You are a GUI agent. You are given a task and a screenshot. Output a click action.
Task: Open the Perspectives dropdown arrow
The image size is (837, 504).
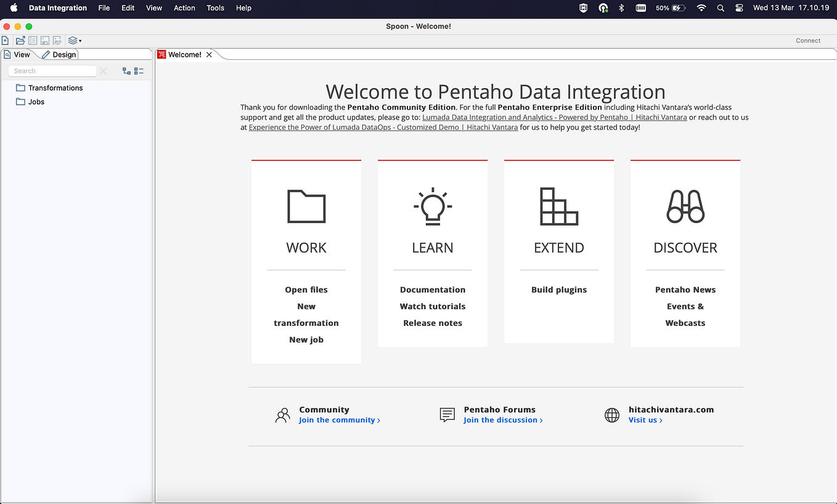(x=80, y=41)
